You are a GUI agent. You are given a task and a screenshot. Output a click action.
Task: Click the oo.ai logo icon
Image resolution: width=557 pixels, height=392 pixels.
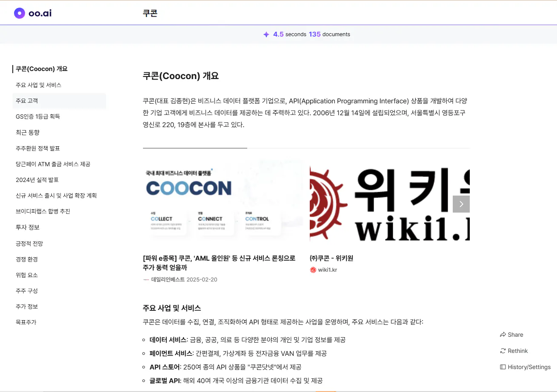tap(20, 13)
